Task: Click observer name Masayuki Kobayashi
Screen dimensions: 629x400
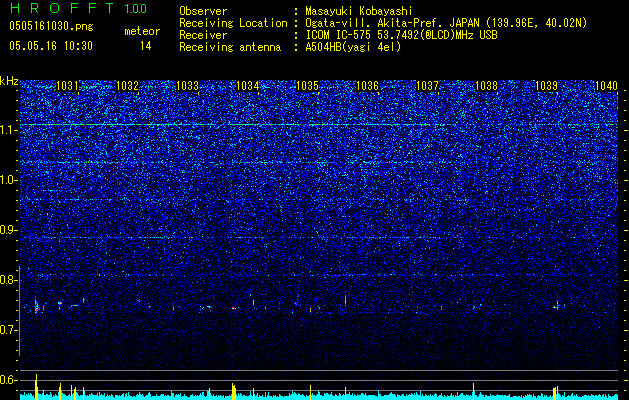Action: [x=359, y=11]
